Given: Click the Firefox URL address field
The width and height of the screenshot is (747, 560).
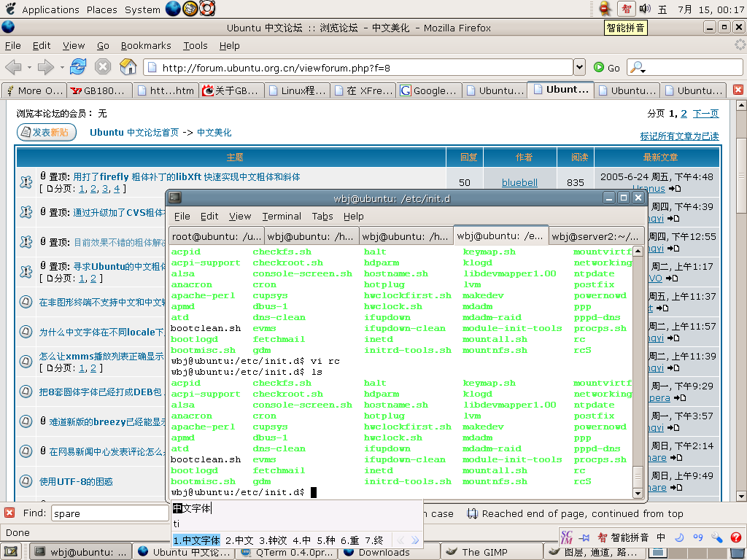Looking at the screenshot, I should pyautogui.click(x=358, y=68).
